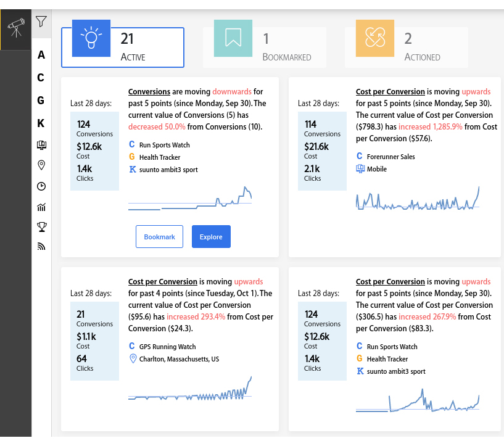Open the telescope insights icon

tap(16, 28)
